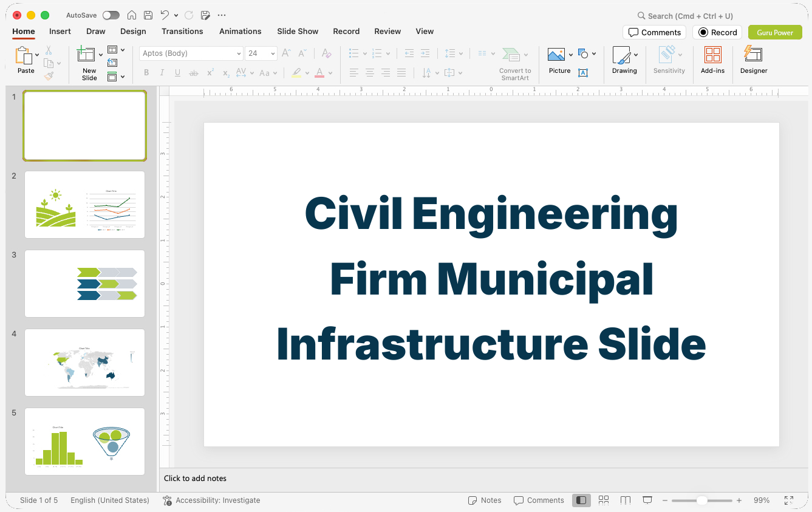The image size is (812, 512).
Task: Undo the last action
Action: click(165, 15)
